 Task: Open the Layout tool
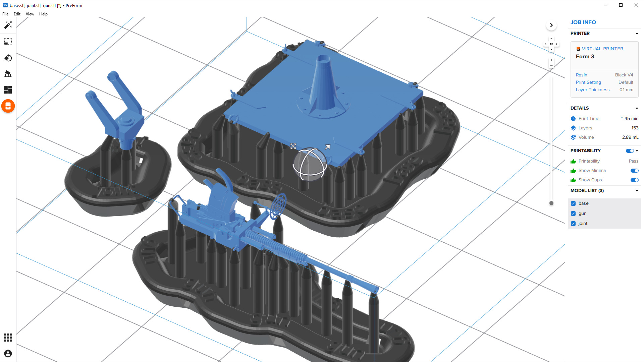(8, 90)
